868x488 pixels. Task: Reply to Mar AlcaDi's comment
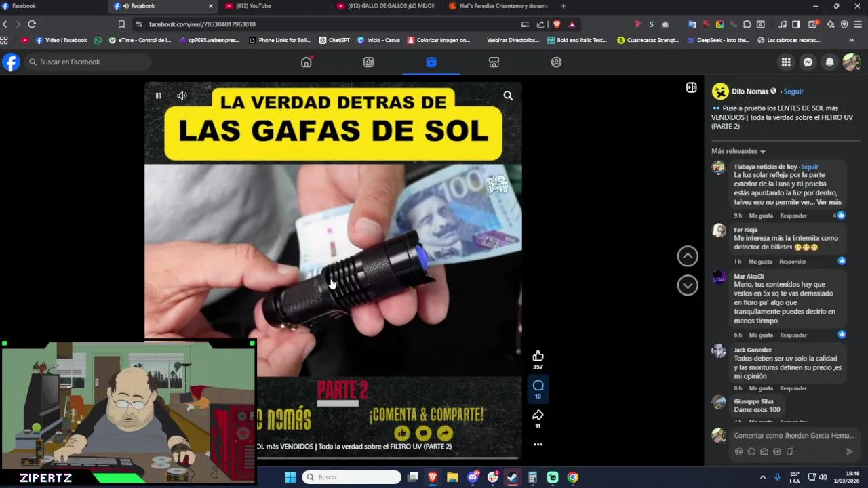[x=793, y=335]
